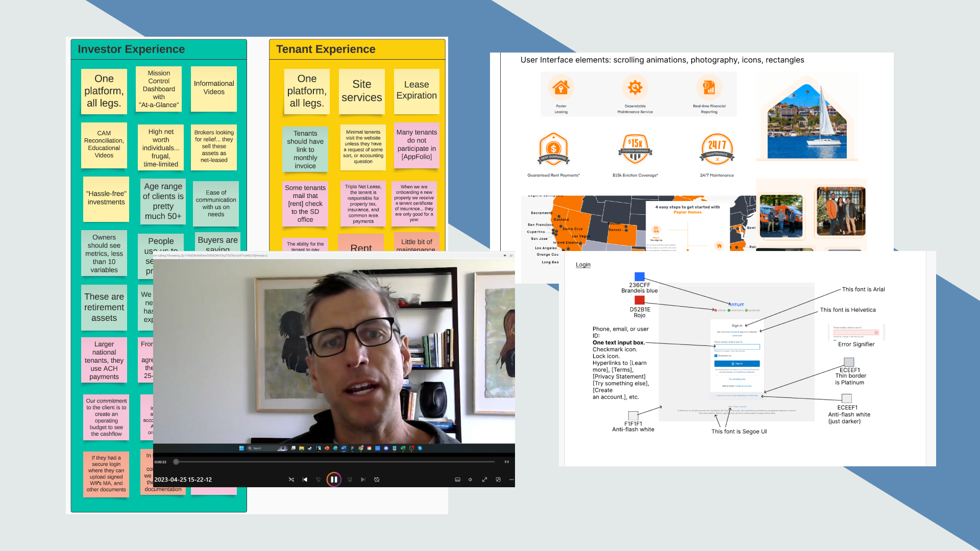Select the 'CAM Reconciliation, Educational Videos' note
The image size is (980, 551).
click(x=104, y=145)
